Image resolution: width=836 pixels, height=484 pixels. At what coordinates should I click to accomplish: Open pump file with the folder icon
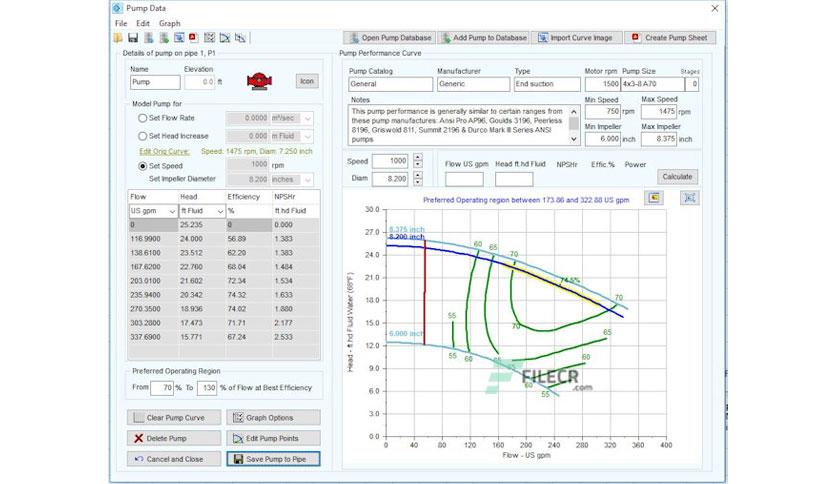tap(118, 38)
